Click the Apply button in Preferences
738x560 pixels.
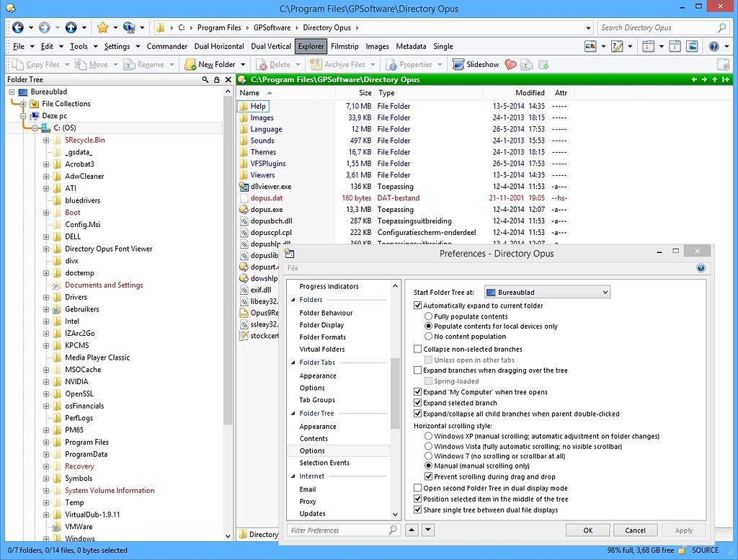click(683, 529)
